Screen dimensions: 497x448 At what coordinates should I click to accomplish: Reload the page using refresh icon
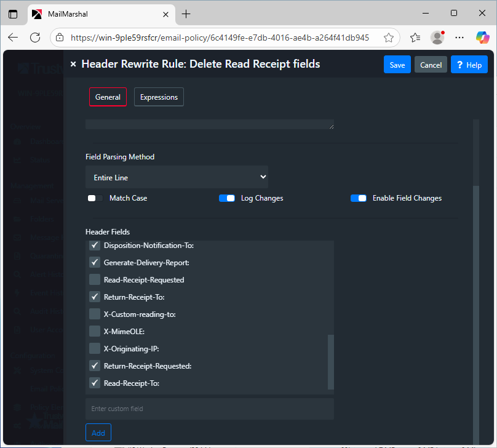coord(36,38)
